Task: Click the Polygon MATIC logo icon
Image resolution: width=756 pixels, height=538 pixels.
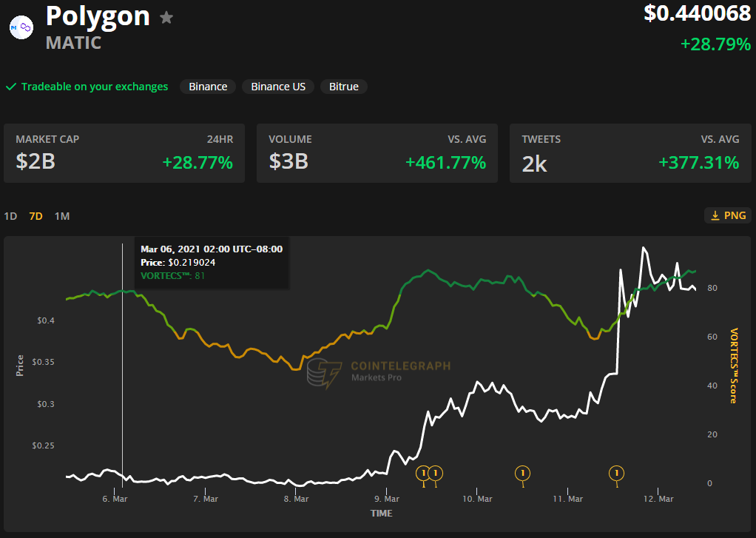Action: tap(21, 27)
